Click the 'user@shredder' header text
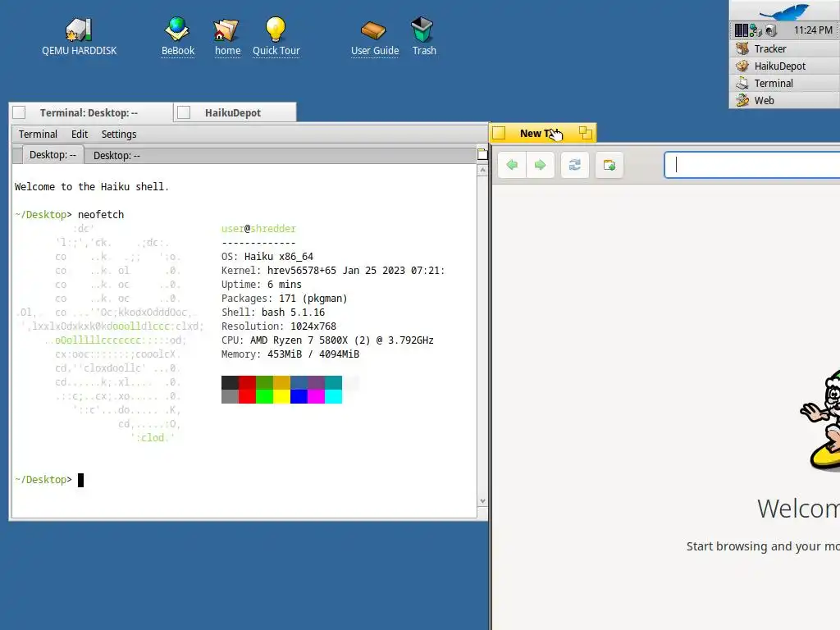The width and height of the screenshot is (840, 630). click(258, 229)
